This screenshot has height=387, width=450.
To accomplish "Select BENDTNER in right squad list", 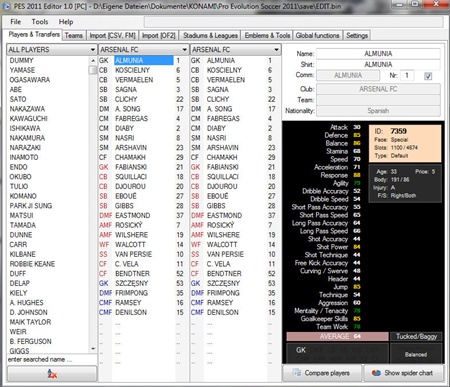I will click(x=224, y=274).
